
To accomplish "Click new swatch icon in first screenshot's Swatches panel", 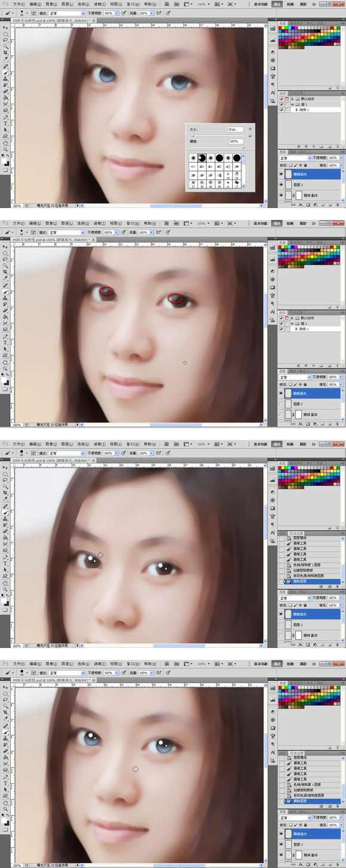I will click(x=329, y=88).
